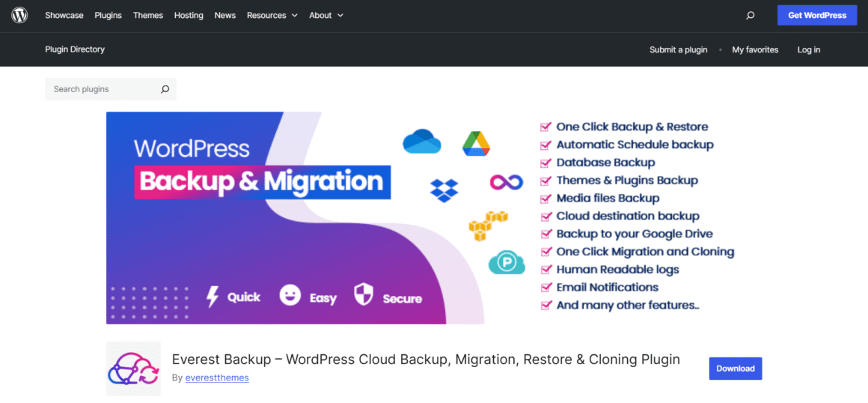Click the checkmark beside Human Readable logs

[x=545, y=270]
